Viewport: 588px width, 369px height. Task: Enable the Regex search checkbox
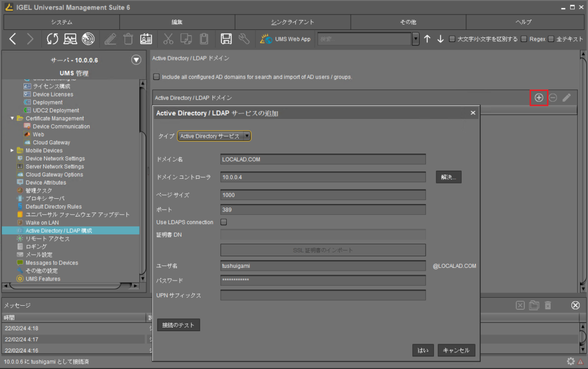(x=524, y=39)
